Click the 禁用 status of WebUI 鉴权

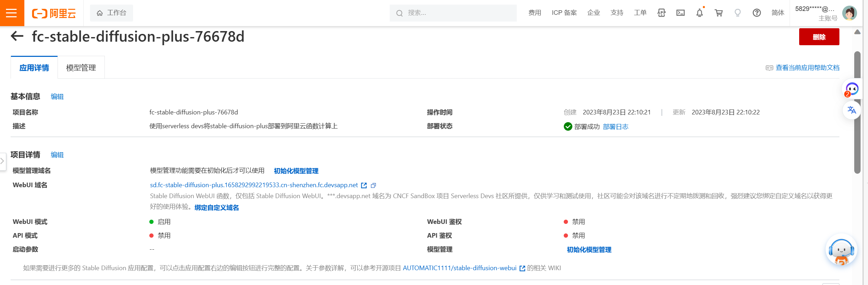click(579, 222)
